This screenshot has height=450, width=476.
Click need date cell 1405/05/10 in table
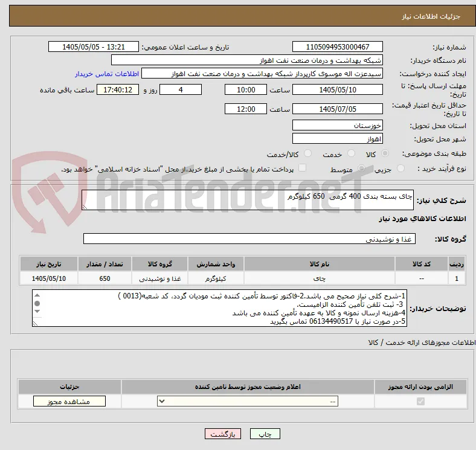[x=49, y=278]
